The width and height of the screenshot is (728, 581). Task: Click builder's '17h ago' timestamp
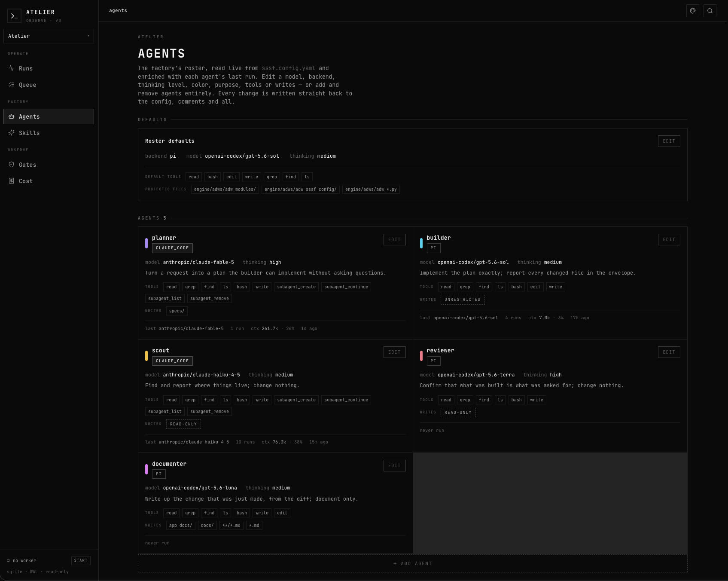[580, 318]
